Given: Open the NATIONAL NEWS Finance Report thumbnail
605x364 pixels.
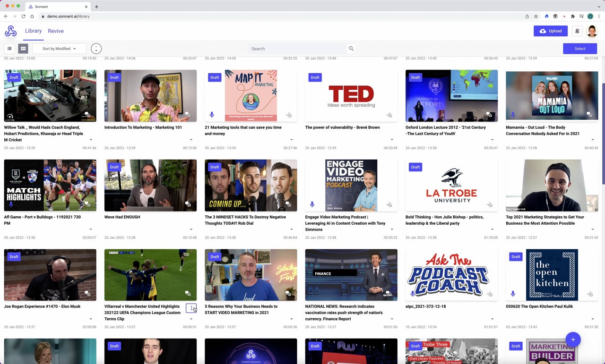Looking at the screenshot, I should tap(351, 275).
